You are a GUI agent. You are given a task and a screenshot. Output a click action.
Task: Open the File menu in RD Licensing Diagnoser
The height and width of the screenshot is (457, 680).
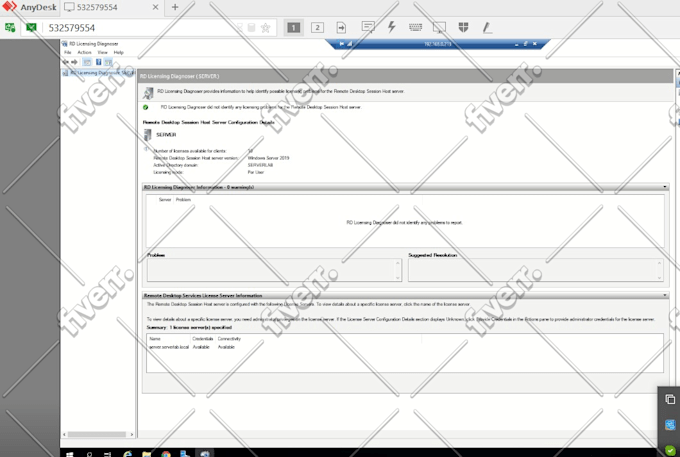click(68, 52)
